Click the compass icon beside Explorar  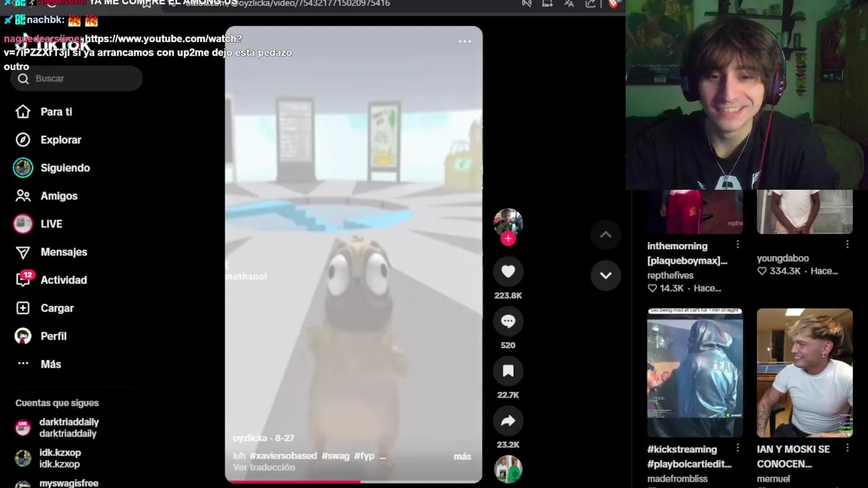23,140
